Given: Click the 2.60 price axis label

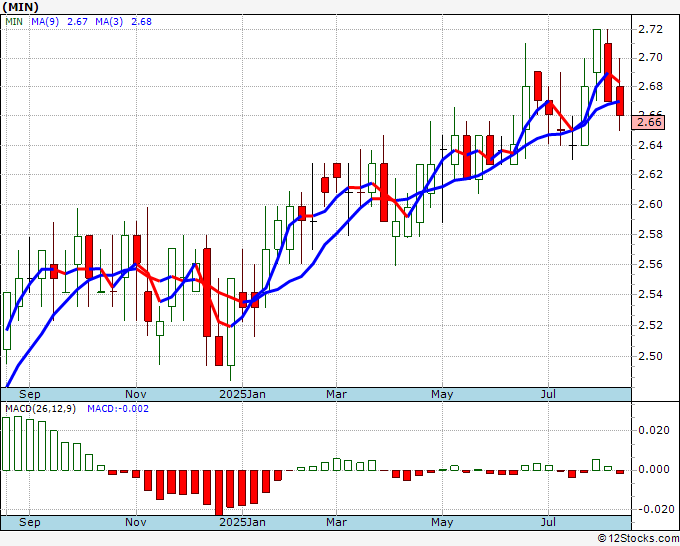Looking at the screenshot, I should click(x=650, y=204).
